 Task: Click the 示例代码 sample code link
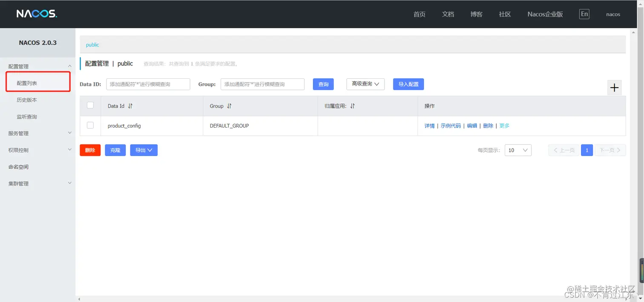pos(451,125)
